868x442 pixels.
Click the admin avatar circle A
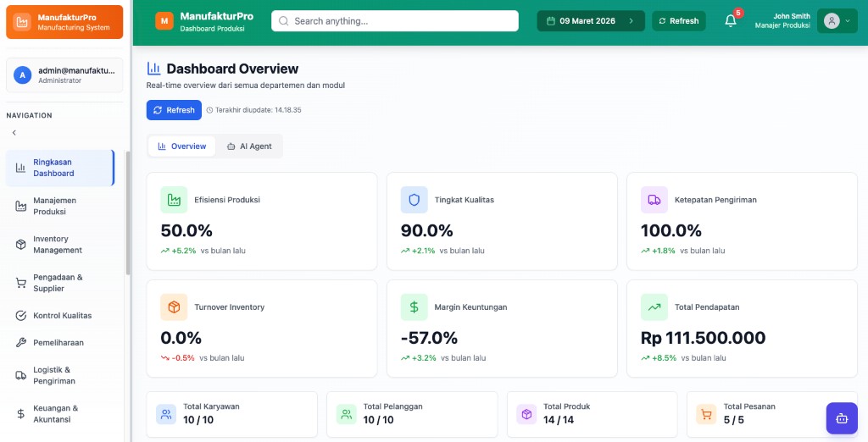click(22, 75)
